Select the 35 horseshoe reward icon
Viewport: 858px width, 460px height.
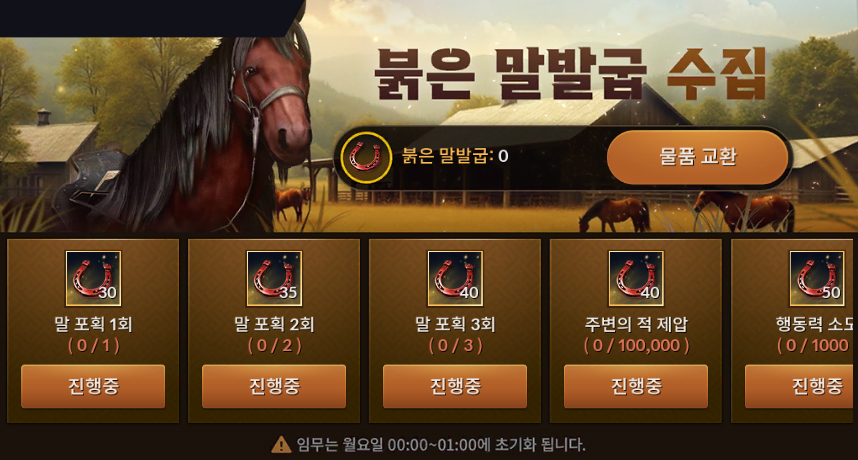[274, 278]
